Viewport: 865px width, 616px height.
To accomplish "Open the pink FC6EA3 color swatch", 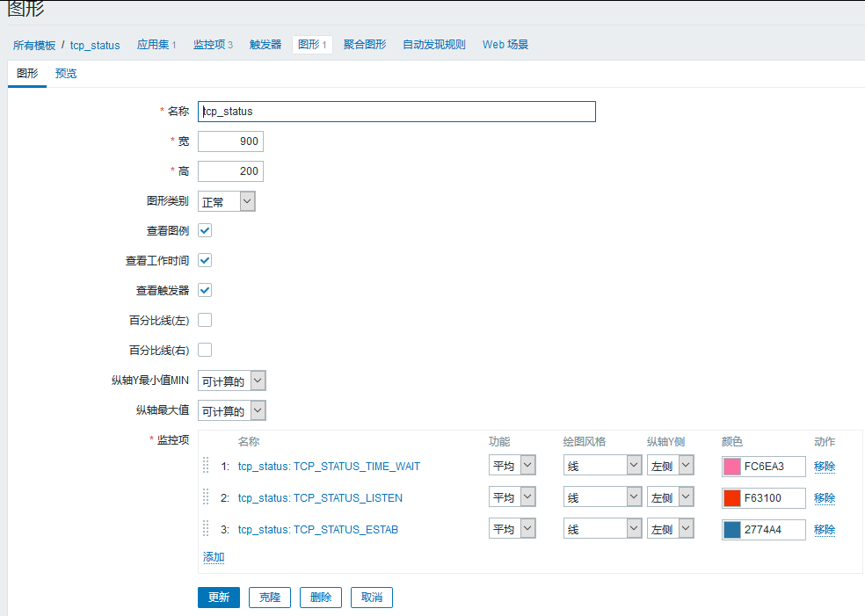I will coord(731,466).
